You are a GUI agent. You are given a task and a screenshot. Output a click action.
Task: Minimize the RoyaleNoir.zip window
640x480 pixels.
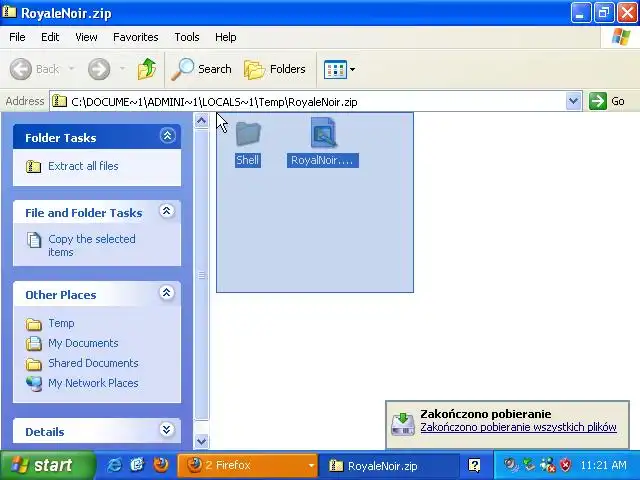click(580, 13)
